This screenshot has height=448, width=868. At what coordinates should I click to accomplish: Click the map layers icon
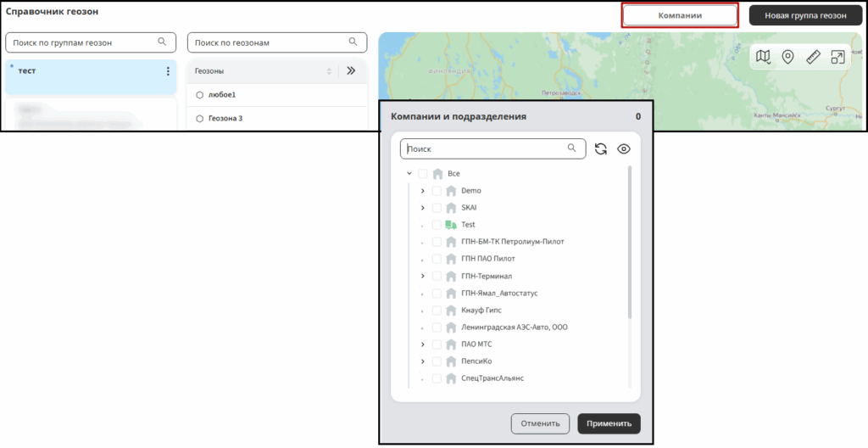[x=764, y=57]
